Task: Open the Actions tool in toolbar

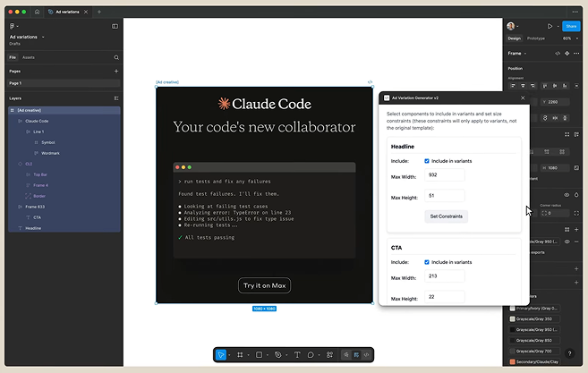Action: pos(329,354)
